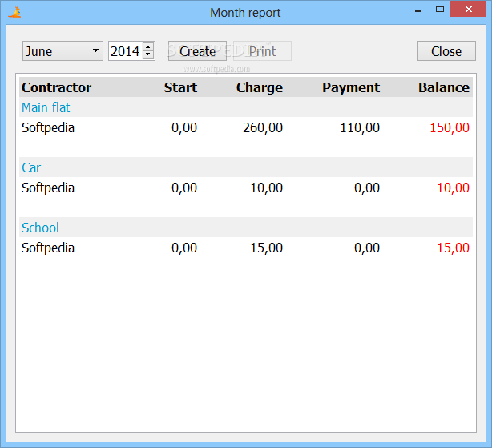
Task: Select the Main flat group row
Action: (x=246, y=107)
